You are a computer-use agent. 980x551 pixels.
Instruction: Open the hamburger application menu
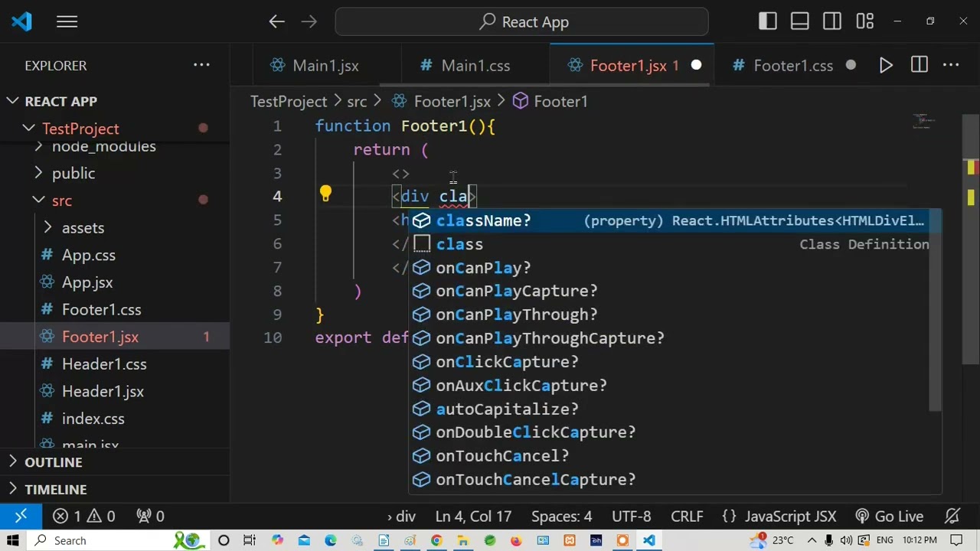pos(67,22)
